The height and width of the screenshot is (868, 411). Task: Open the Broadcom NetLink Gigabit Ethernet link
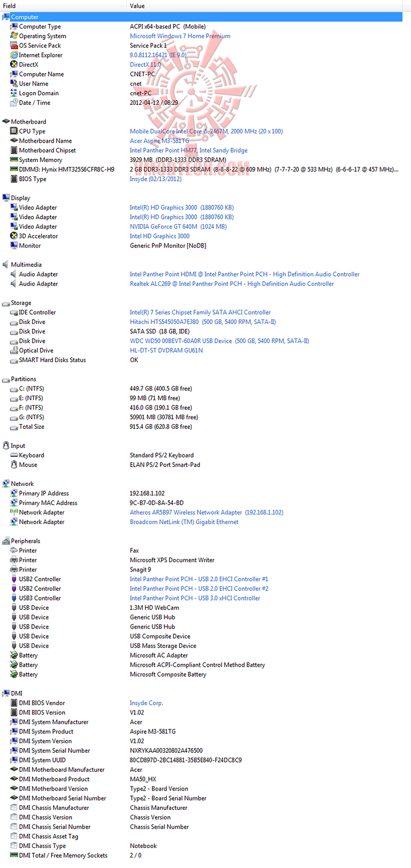coord(184,522)
